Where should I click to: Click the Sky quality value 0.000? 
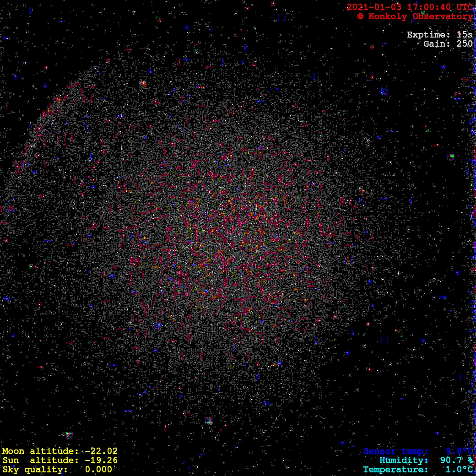pyautogui.click(x=98, y=470)
